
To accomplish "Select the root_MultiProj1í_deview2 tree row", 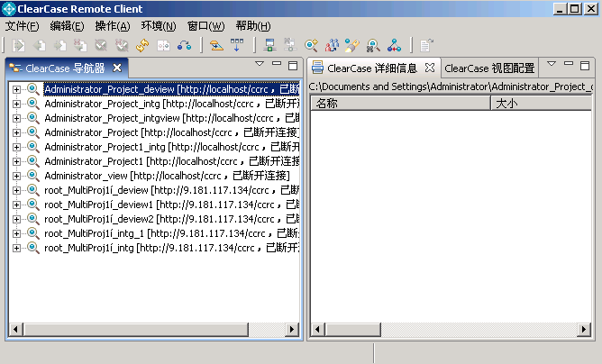I will point(171,219).
